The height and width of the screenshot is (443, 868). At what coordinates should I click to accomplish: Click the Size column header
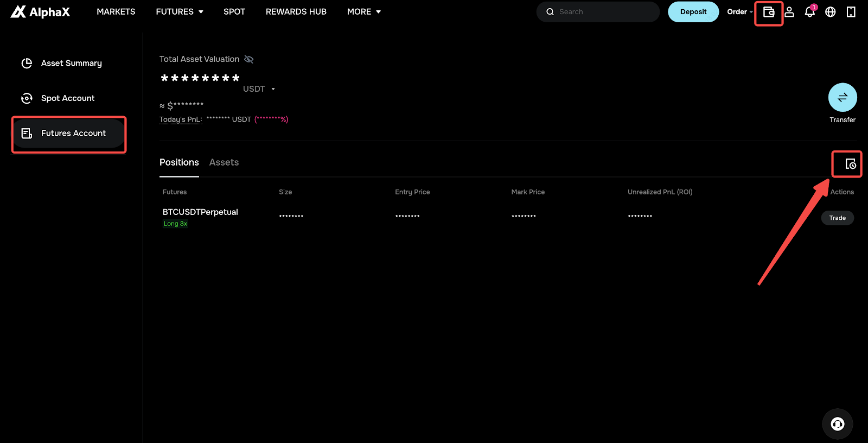click(x=285, y=192)
